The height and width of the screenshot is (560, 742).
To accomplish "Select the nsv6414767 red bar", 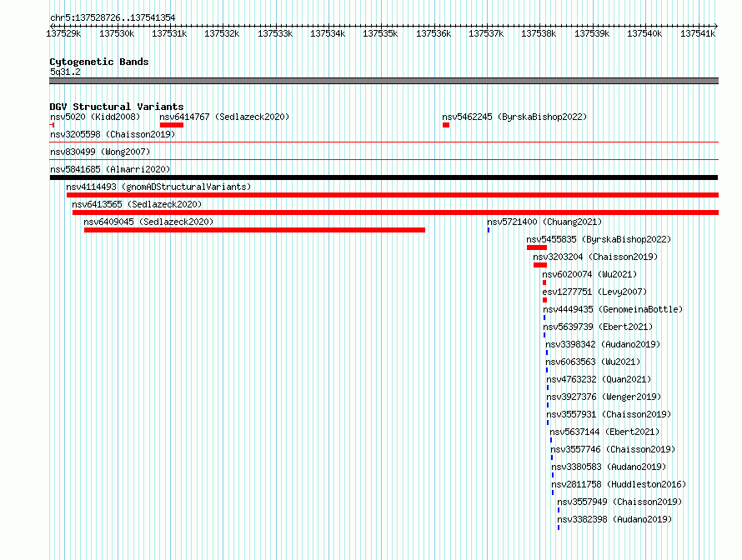I will (x=171, y=125).
